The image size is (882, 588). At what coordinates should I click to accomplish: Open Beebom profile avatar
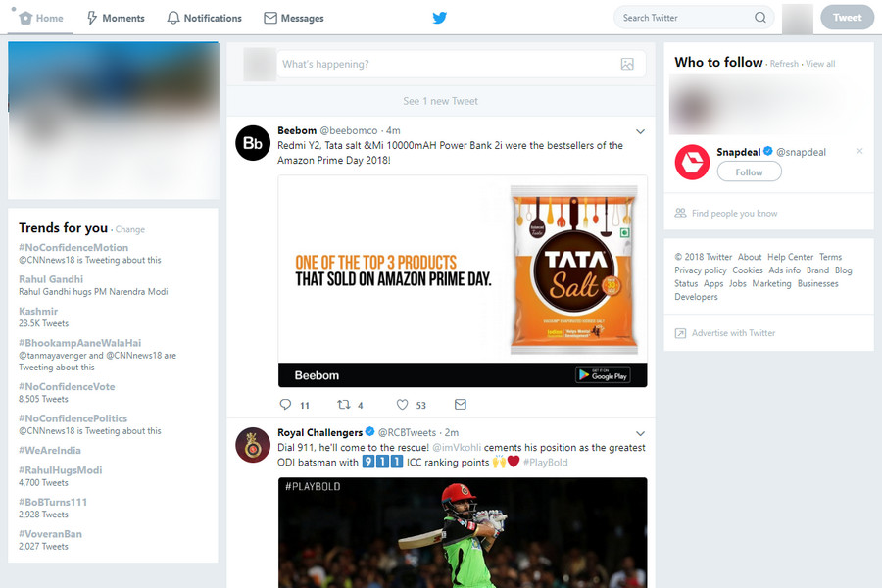[253, 143]
